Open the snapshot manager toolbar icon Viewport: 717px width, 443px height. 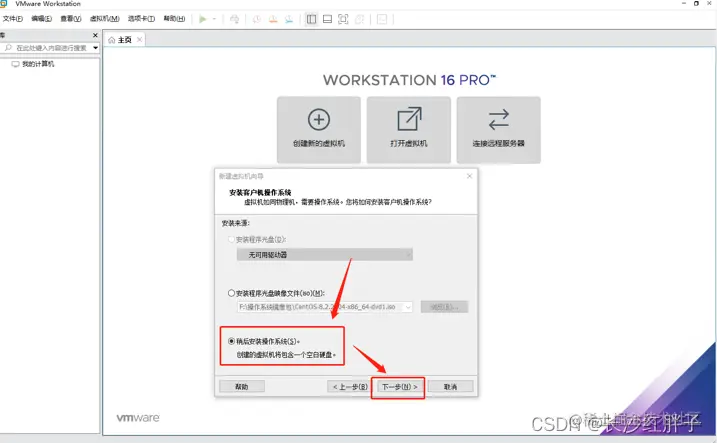[x=289, y=19]
